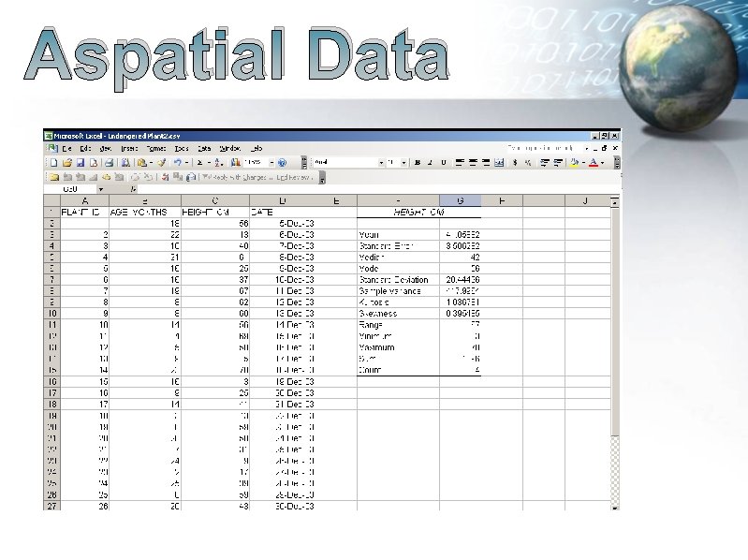This screenshot has width=748, height=560.
Task: Apply Currency style with the dollar icon
Action: (x=515, y=163)
